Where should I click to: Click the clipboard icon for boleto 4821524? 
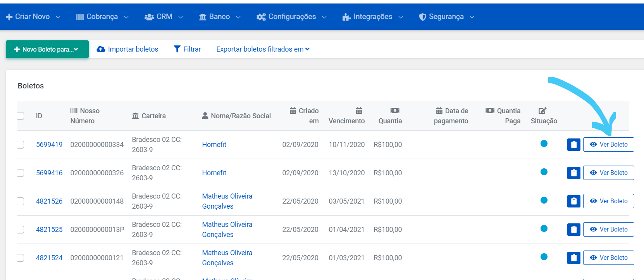pos(573,258)
